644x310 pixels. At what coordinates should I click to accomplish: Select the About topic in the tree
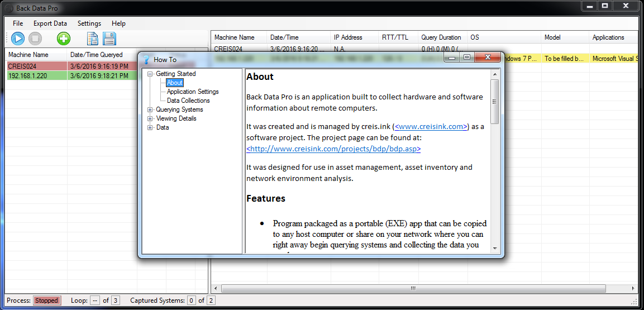(x=175, y=83)
